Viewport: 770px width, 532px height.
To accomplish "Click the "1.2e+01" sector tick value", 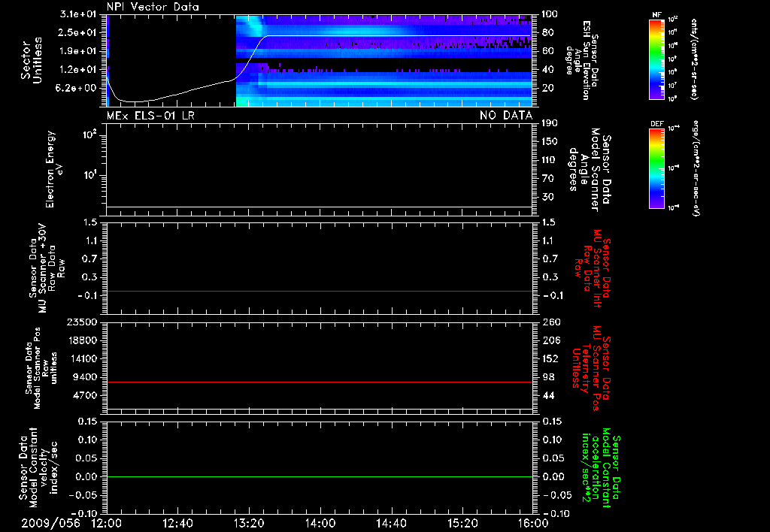I will coord(77,70).
